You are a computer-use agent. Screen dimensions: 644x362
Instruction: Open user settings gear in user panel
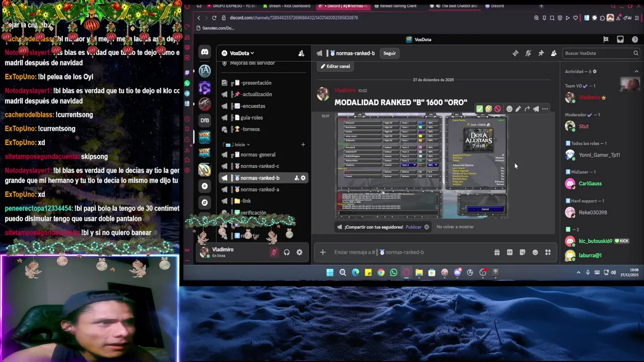click(299, 252)
